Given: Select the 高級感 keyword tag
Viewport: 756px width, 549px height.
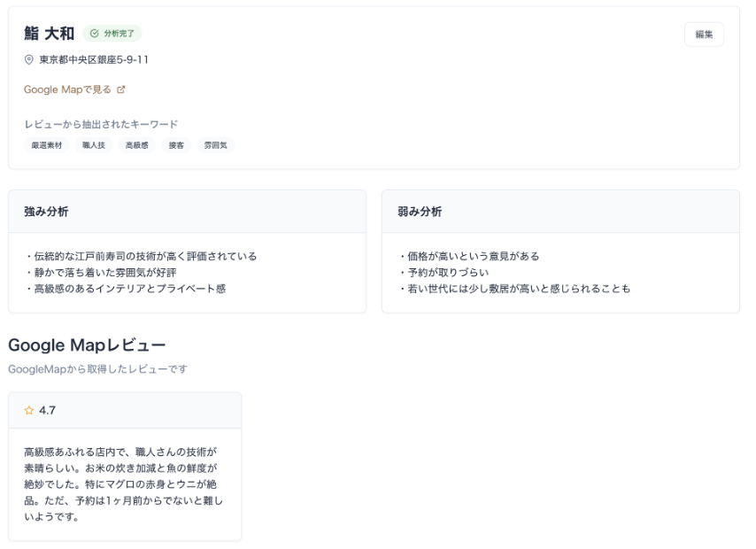Looking at the screenshot, I should (136, 145).
